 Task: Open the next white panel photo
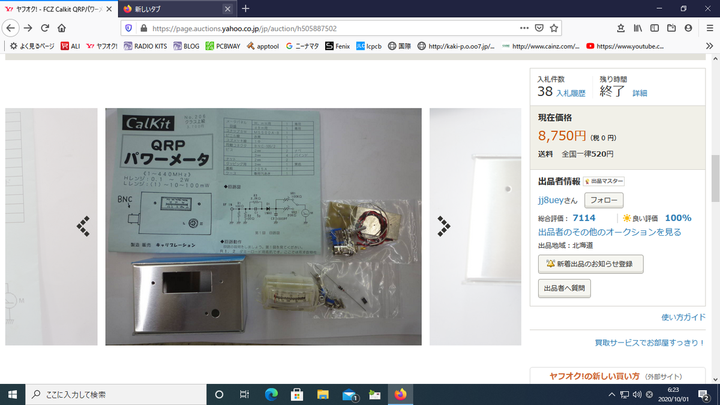pyautogui.click(x=475, y=226)
